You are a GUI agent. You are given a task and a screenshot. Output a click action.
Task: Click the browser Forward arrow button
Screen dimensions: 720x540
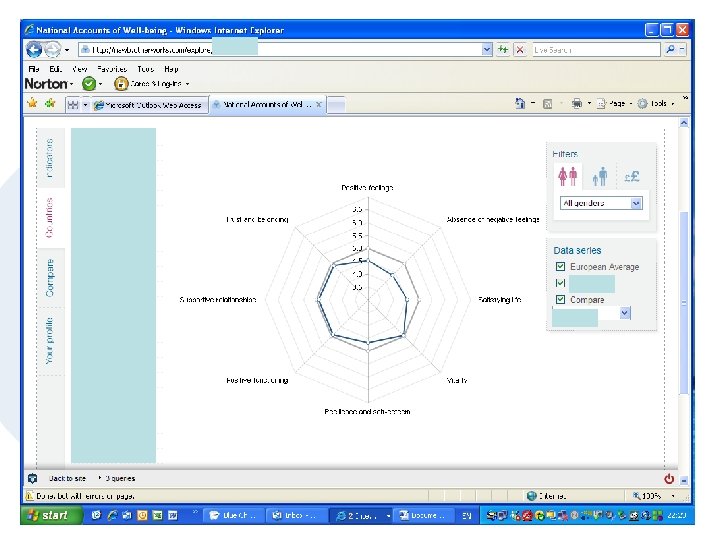click(x=52, y=50)
